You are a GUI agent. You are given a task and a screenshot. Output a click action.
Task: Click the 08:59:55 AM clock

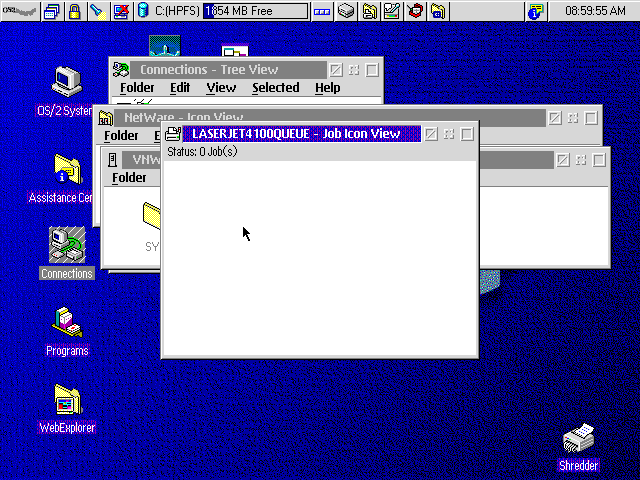point(595,11)
